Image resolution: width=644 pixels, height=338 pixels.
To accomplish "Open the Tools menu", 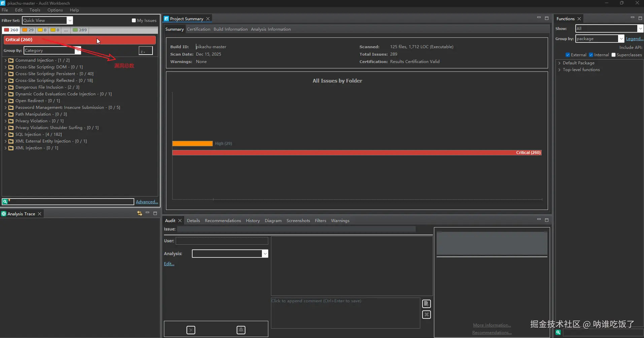I will 35,10.
